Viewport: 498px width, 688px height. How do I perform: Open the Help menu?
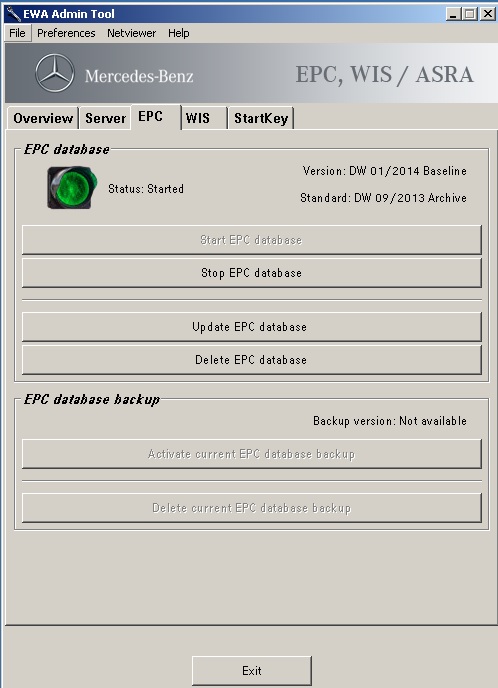pyautogui.click(x=179, y=33)
